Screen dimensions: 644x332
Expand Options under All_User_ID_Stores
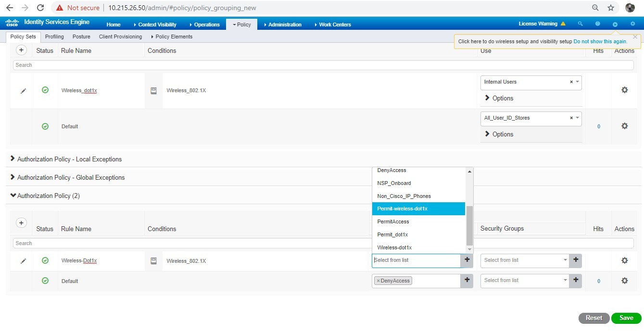[499, 134]
